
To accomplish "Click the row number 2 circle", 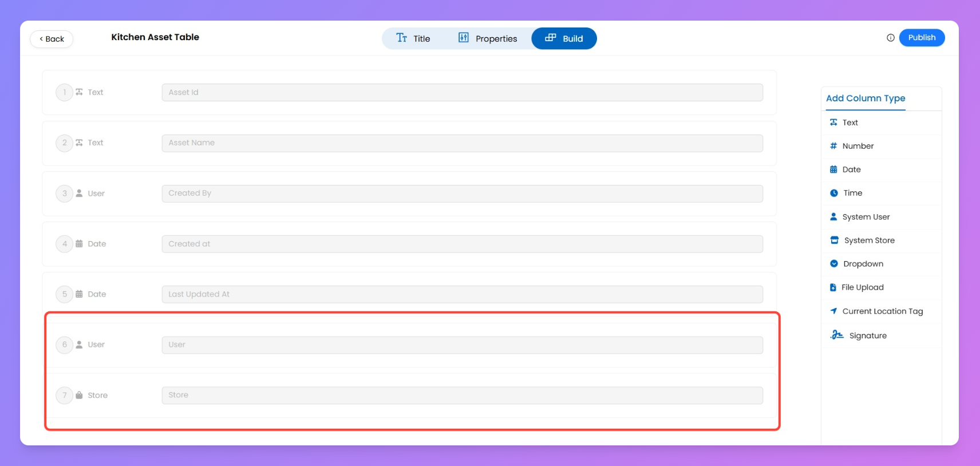I will (64, 143).
